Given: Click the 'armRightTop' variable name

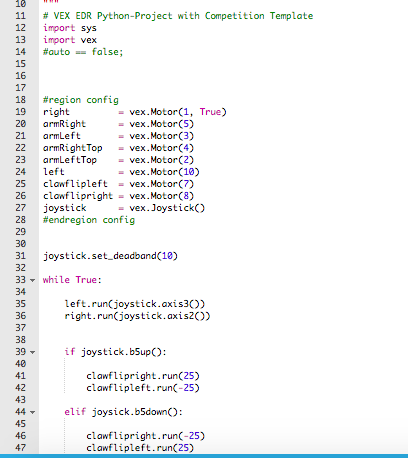Looking at the screenshot, I should click(x=73, y=148).
